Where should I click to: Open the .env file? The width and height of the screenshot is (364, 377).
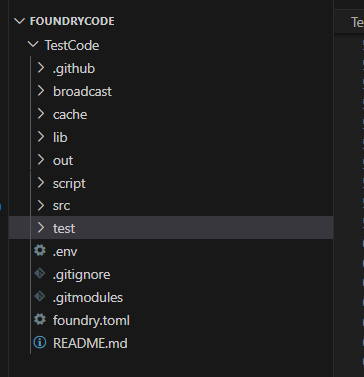[x=65, y=252]
